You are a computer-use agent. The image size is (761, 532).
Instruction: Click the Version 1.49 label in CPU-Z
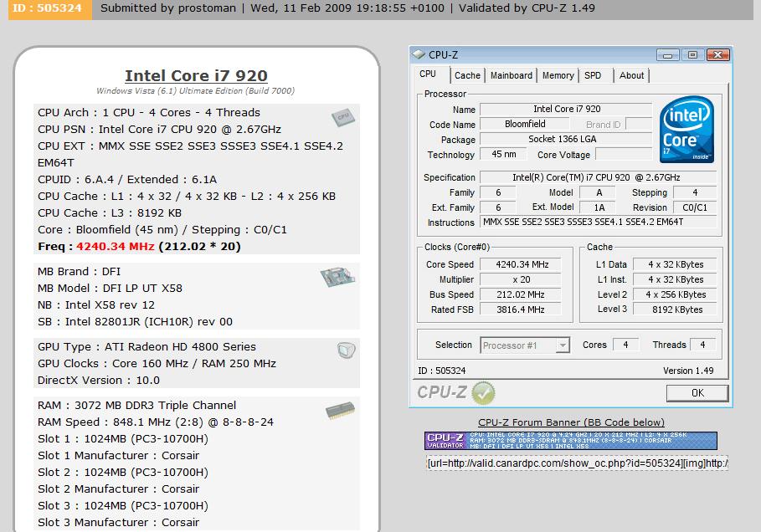click(x=688, y=371)
